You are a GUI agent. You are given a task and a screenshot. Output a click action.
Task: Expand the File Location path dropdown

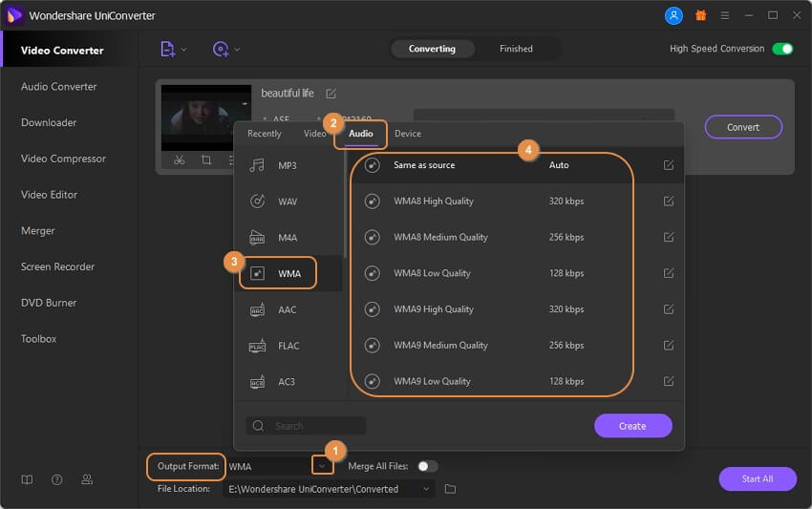click(426, 489)
